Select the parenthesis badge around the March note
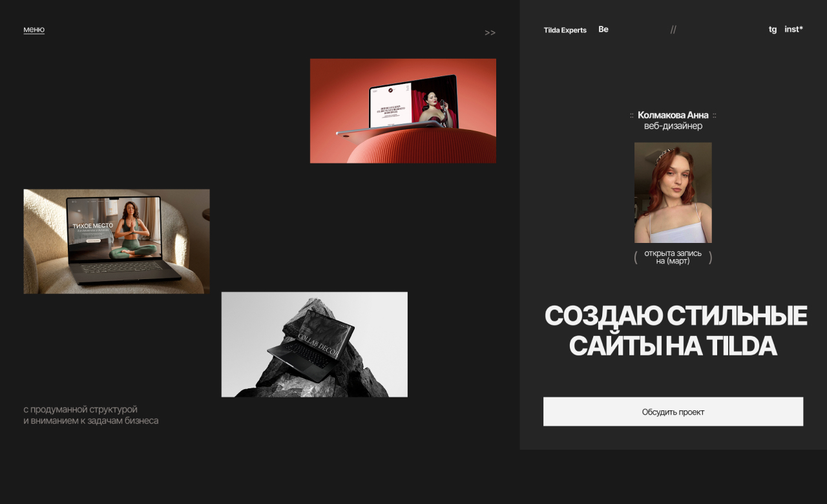Viewport: 827px width, 504px height. 636,257
